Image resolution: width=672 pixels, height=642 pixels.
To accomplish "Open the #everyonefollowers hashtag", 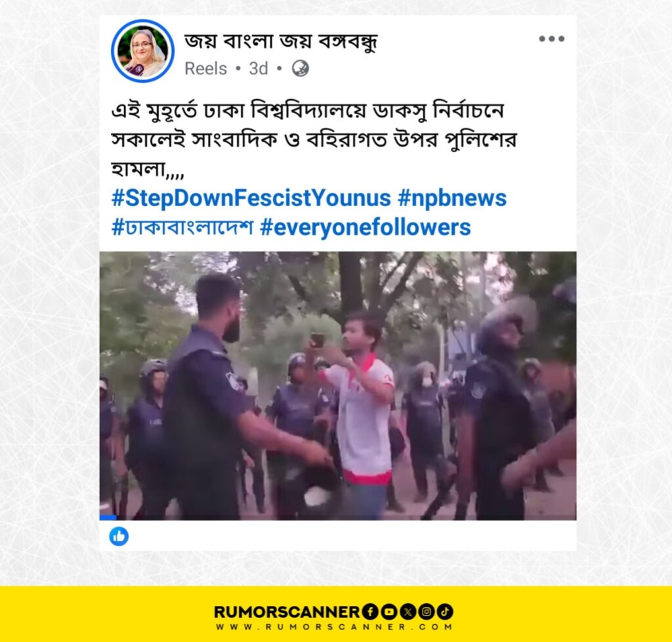I will point(366,227).
